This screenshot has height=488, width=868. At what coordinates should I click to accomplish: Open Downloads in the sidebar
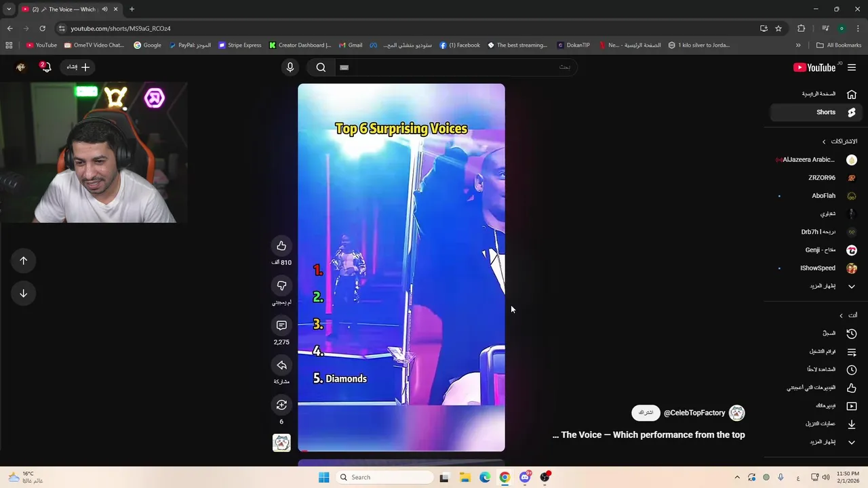(x=816, y=424)
